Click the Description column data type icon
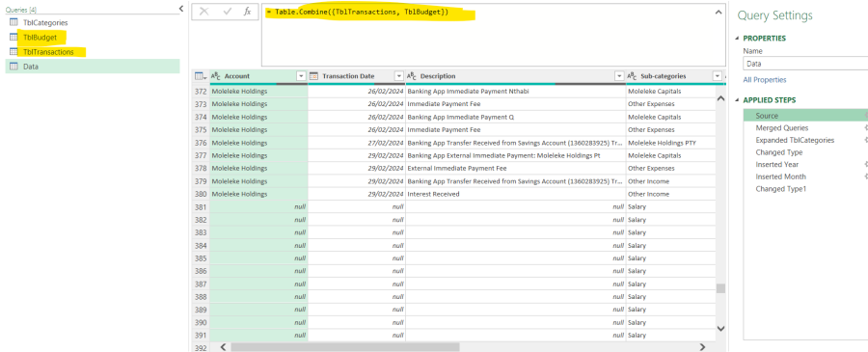Screen dimensions: 868x352 pos(412,76)
